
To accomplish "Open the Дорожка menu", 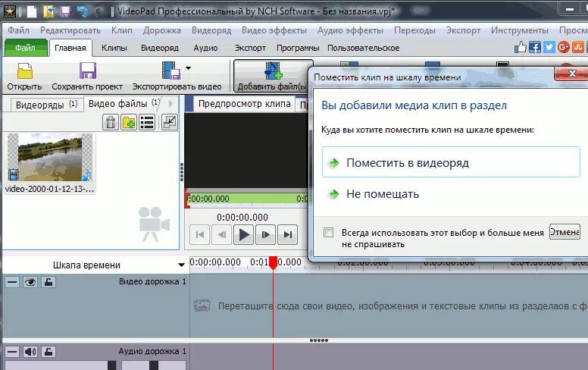I will pyautogui.click(x=162, y=30).
